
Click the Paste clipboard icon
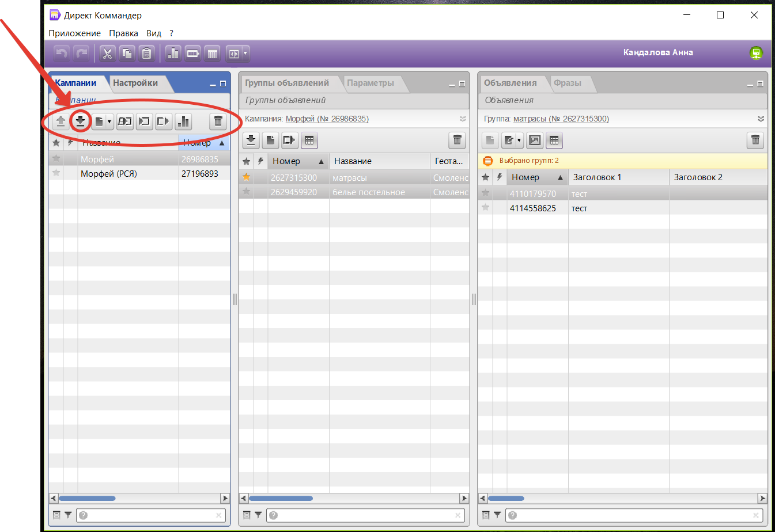[x=147, y=54]
